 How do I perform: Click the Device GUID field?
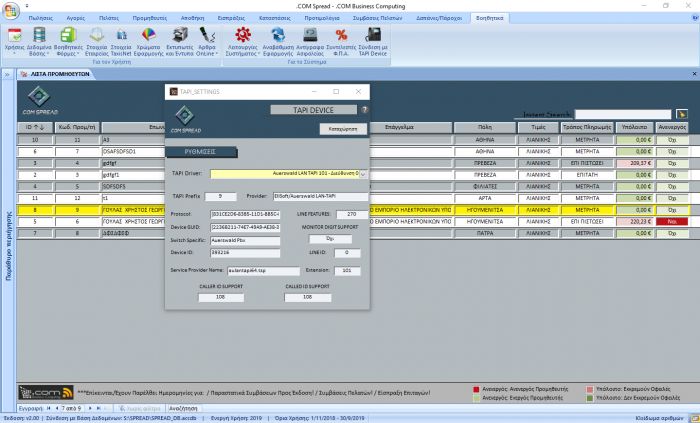click(x=245, y=228)
